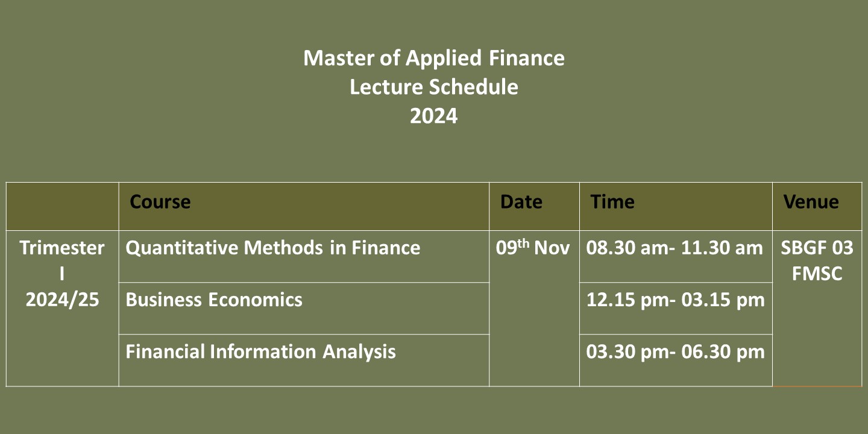
Task: Select the 08.30 am- 11.30 am time slot
Action: click(675, 248)
